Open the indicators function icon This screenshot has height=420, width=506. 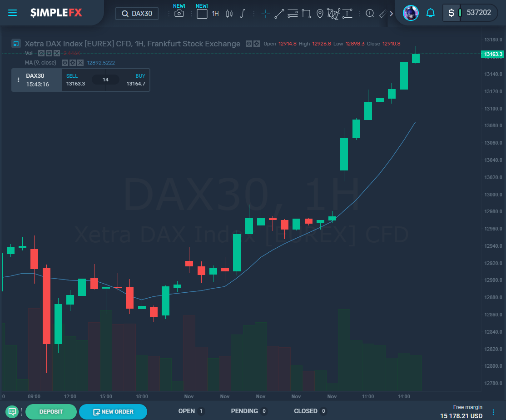243,14
